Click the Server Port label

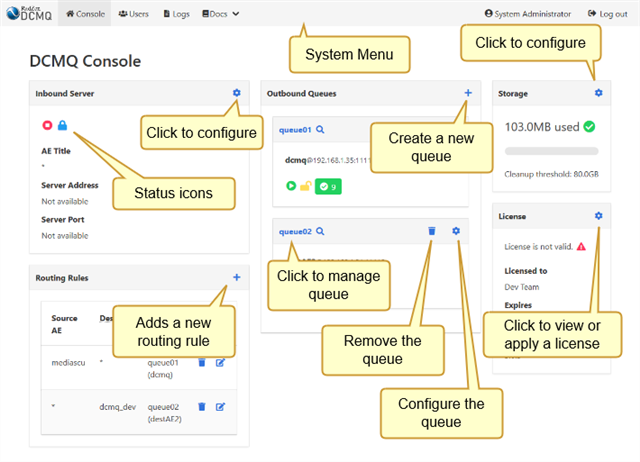tap(62, 220)
